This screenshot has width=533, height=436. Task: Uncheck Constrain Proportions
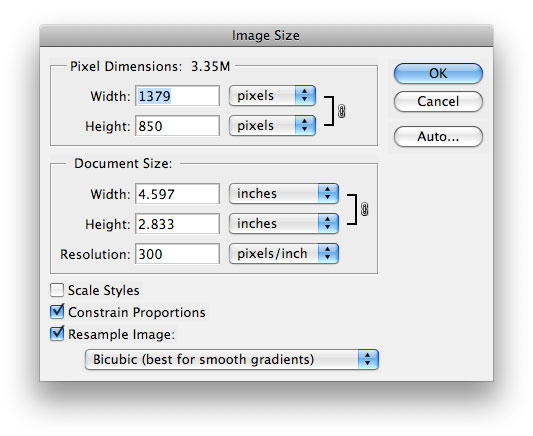click(57, 312)
